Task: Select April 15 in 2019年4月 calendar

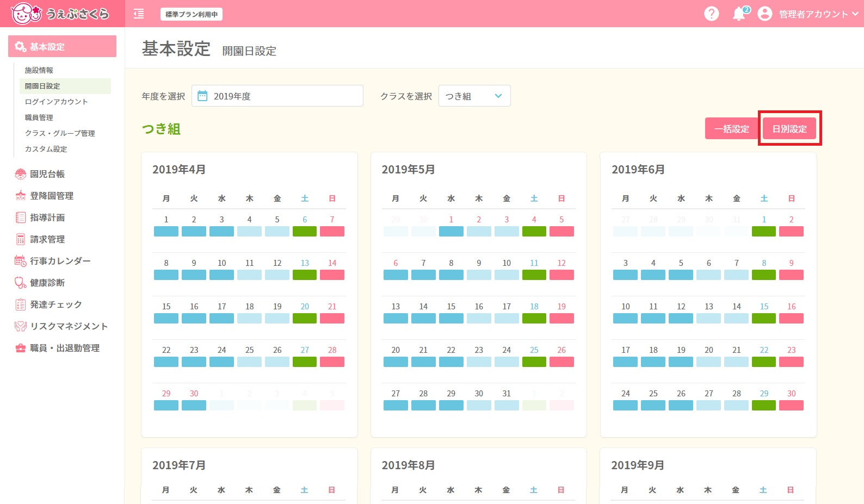Action: click(x=166, y=307)
